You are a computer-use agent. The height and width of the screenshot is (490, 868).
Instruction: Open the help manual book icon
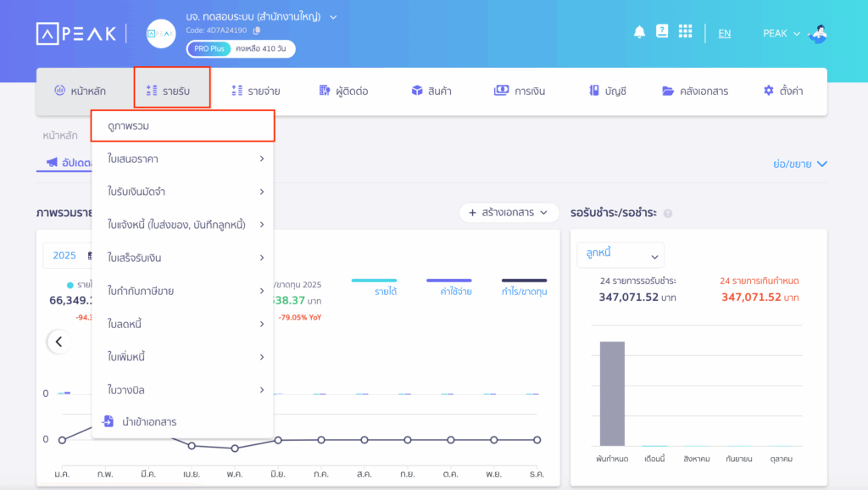(662, 31)
